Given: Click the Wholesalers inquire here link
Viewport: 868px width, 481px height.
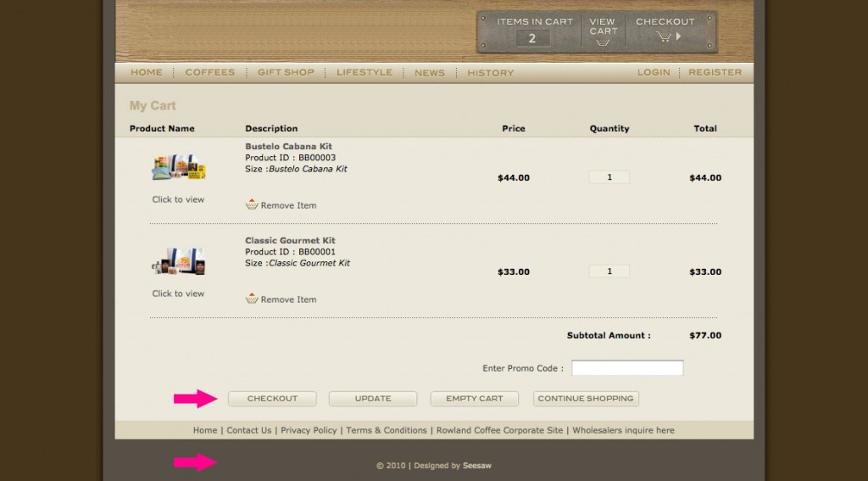Looking at the screenshot, I should (623, 430).
